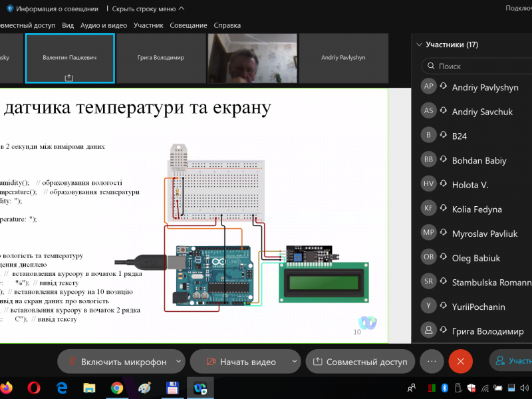This screenshot has width=532, height=399.
Task: Click the Bluetooth icon in the system tray
Action: pyautogui.click(x=446, y=387)
